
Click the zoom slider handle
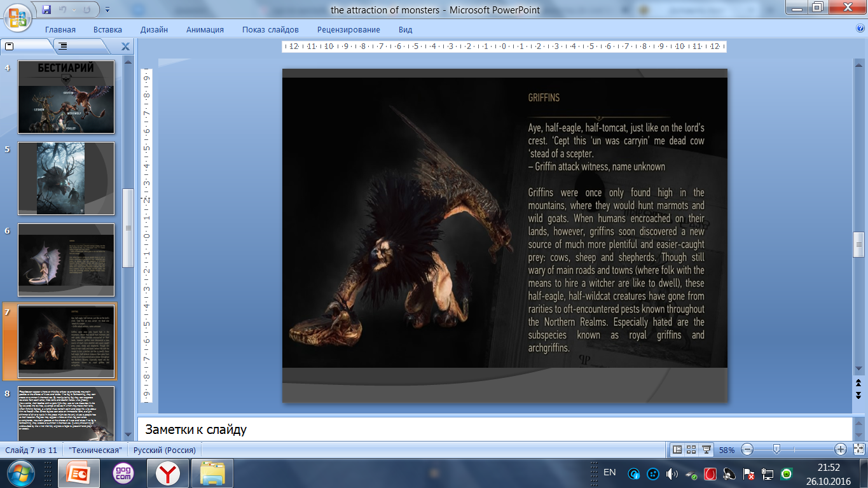[776, 449]
